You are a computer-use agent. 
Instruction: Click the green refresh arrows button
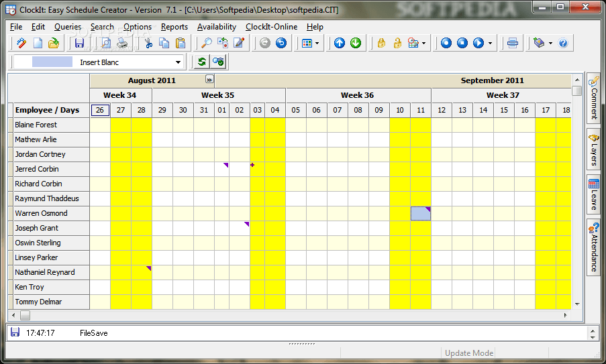201,62
